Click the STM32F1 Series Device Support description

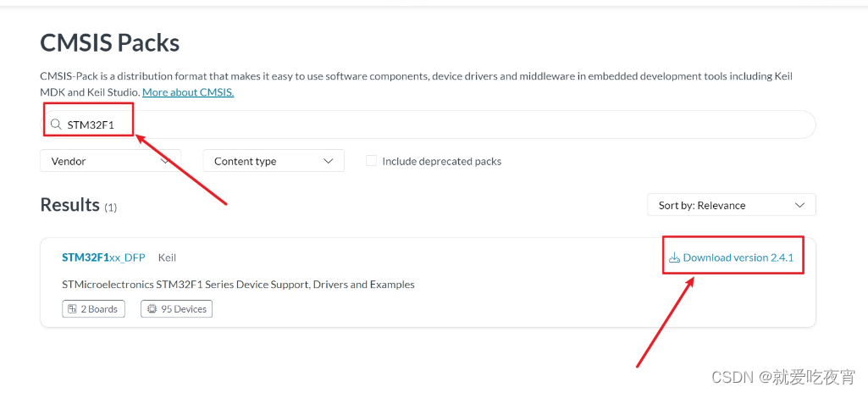[x=238, y=285]
